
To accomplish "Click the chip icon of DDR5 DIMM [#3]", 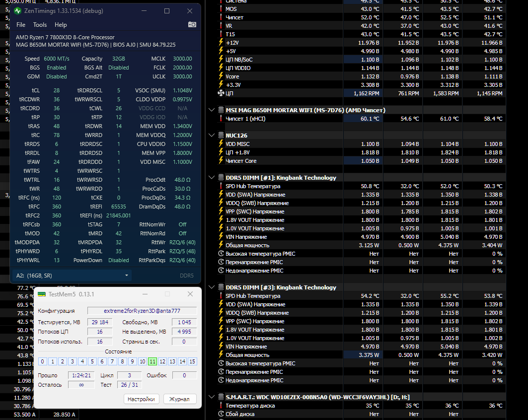I will pos(221,287).
